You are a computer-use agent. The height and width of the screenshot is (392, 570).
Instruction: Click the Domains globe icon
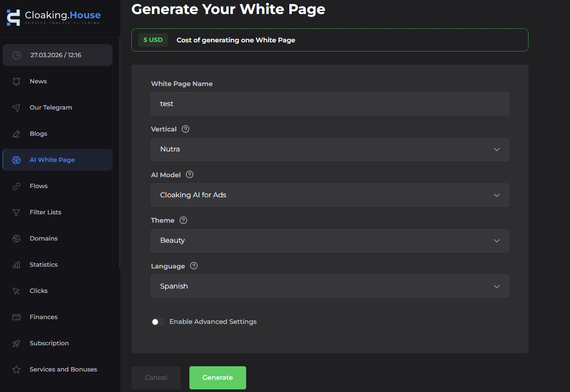click(x=16, y=238)
